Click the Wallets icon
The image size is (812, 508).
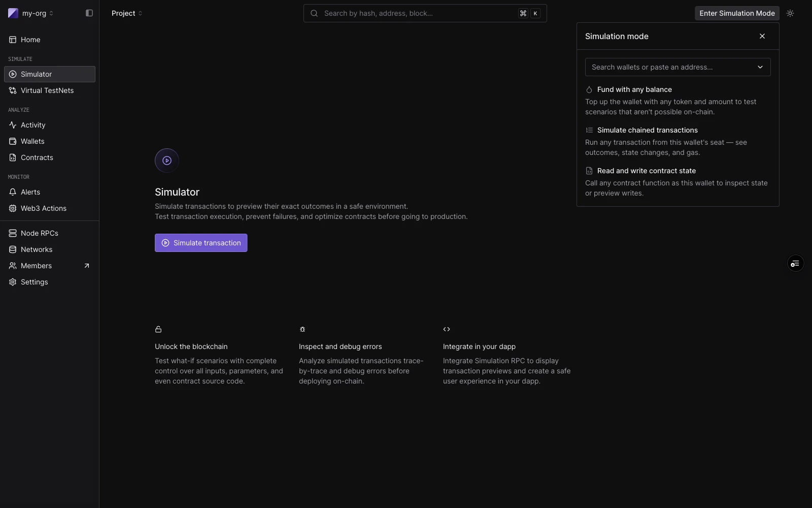point(13,141)
